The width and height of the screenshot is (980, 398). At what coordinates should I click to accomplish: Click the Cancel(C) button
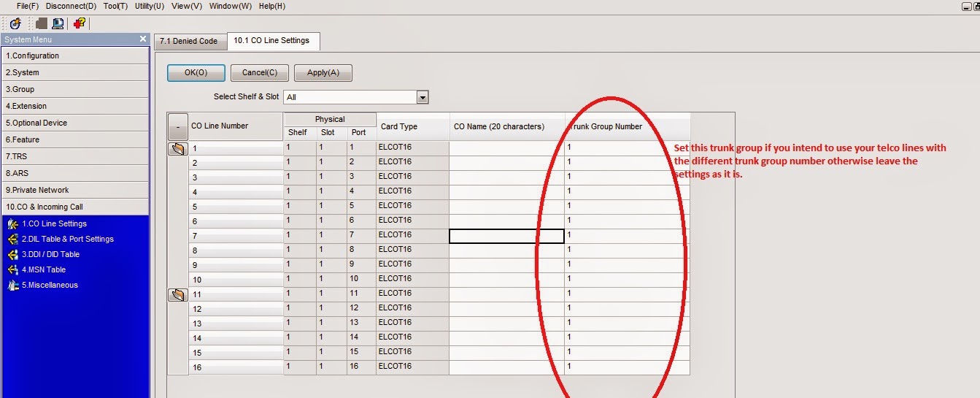pyautogui.click(x=260, y=73)
